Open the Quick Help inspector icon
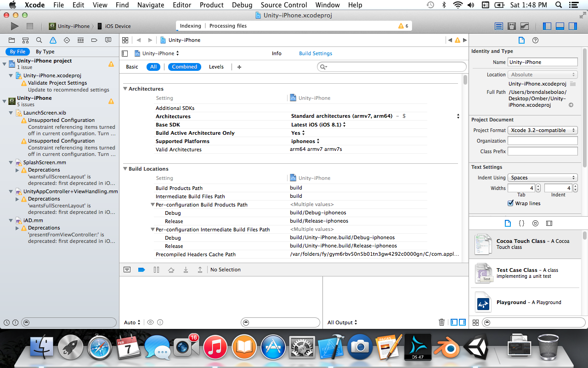 (x=535, y=40)
